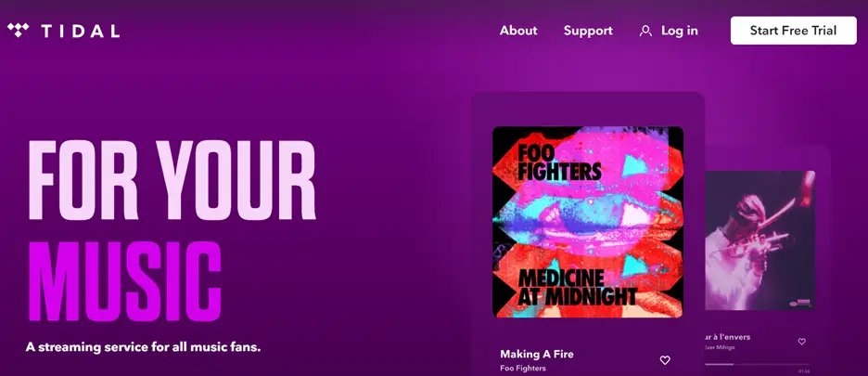
Task: Start the free trial
Action: (x=793, y=31)
